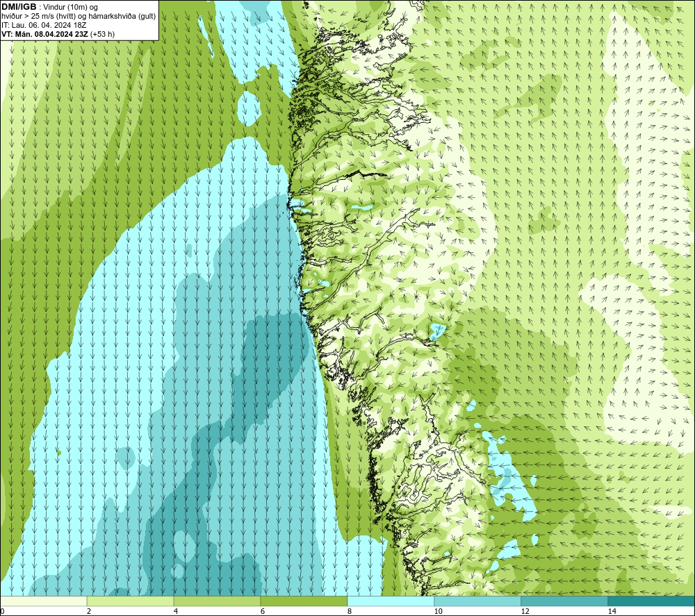Click the 12–14 m/s teal swatch
695x616 pixels.
(564, 601)
